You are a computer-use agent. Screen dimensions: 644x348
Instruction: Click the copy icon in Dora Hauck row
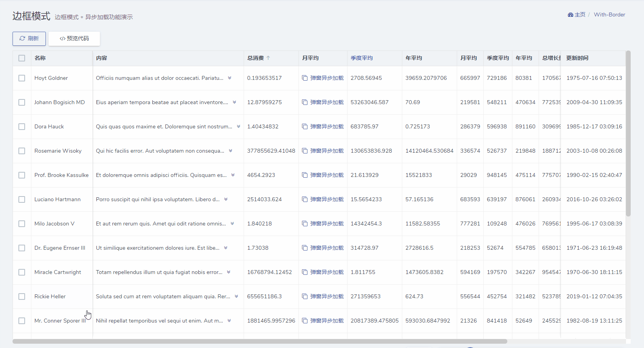[305, 126]
